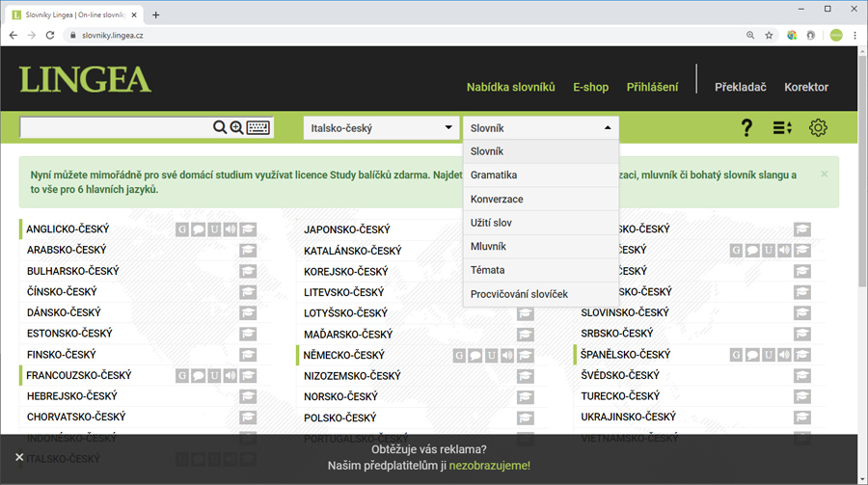Open Nizozemsko-český dictionary
Image resolution: width=868 pixels, height=485 pixels.
352,376
